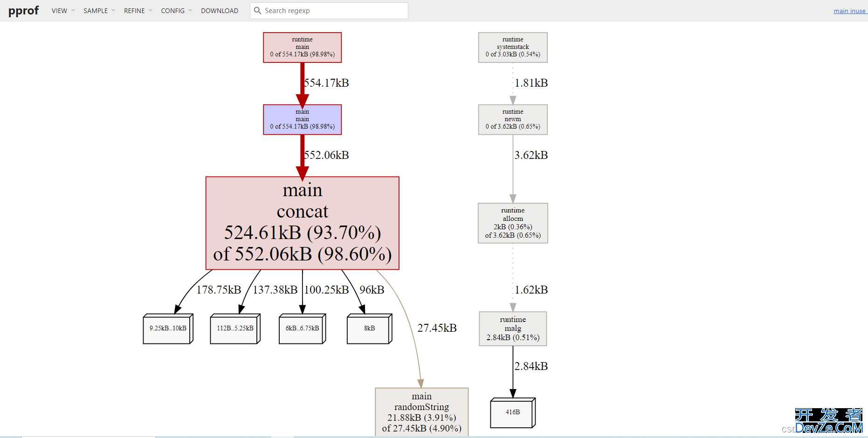Click the 8kB allocation box

(x=370, y=329)
